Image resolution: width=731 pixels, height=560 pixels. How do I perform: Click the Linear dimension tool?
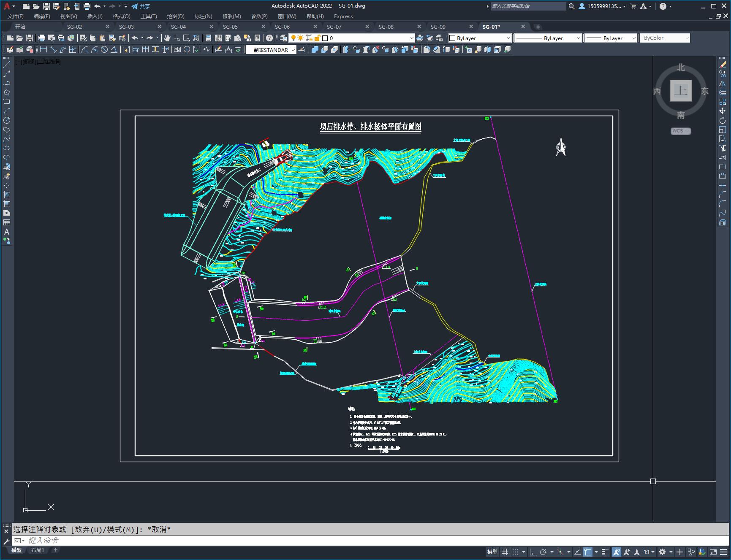pyautogui.click(x=43, y=50)
